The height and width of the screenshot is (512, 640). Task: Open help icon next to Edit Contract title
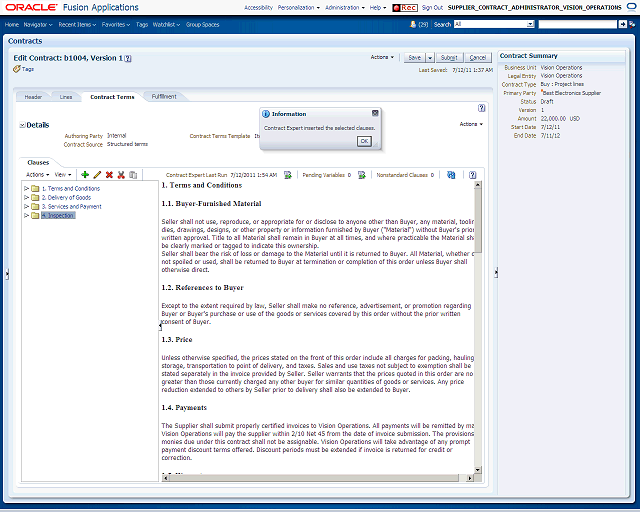[x=128, y=58]
